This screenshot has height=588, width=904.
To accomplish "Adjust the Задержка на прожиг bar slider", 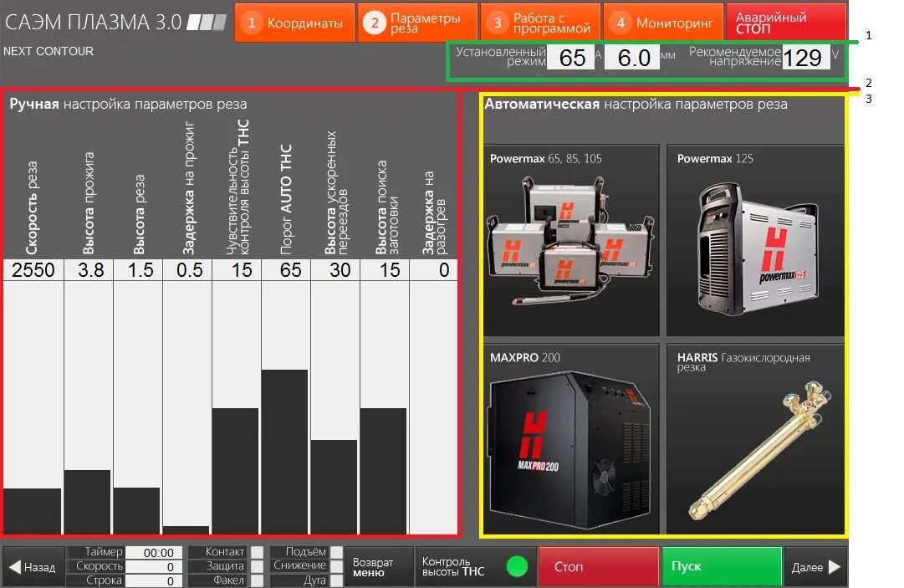I will tap(186, 407).
